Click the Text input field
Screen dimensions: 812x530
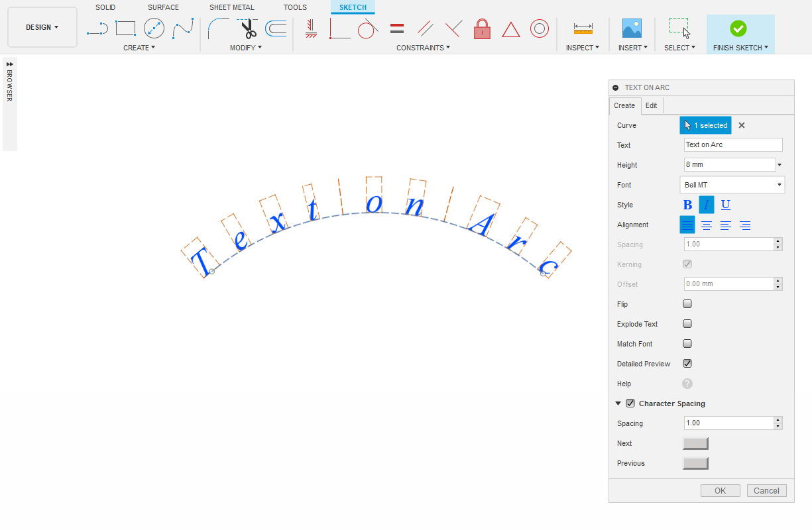tap(733, 145)
